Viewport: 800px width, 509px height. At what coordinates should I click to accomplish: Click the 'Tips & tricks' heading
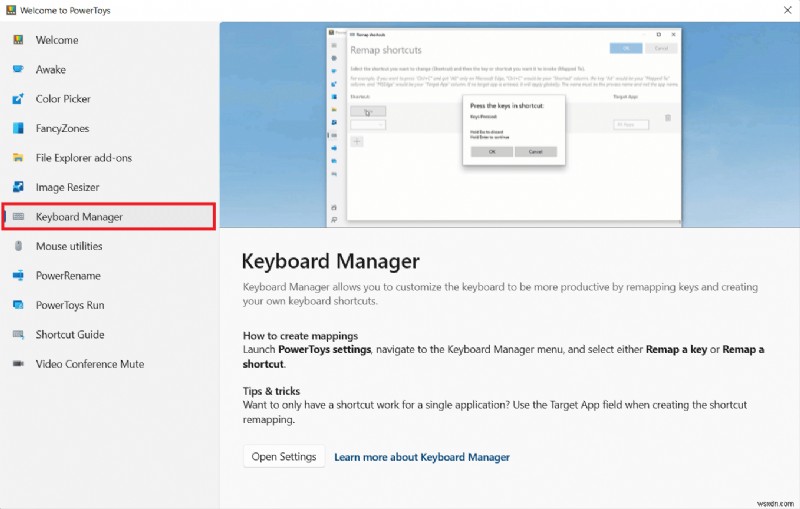coord(271,391)
